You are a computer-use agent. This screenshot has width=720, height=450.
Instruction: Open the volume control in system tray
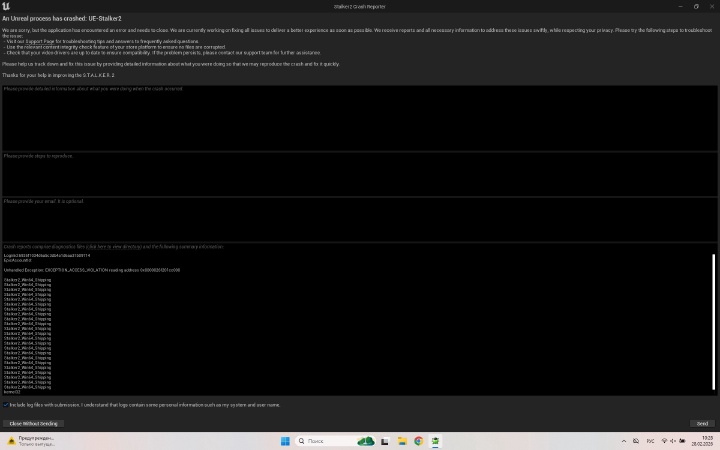click(x=673, y=441)
